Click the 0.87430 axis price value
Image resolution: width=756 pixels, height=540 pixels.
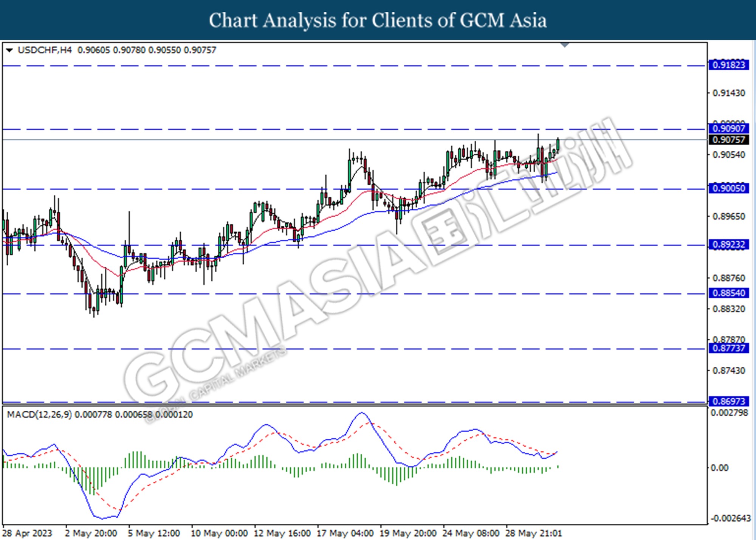[x=729, y=371]
